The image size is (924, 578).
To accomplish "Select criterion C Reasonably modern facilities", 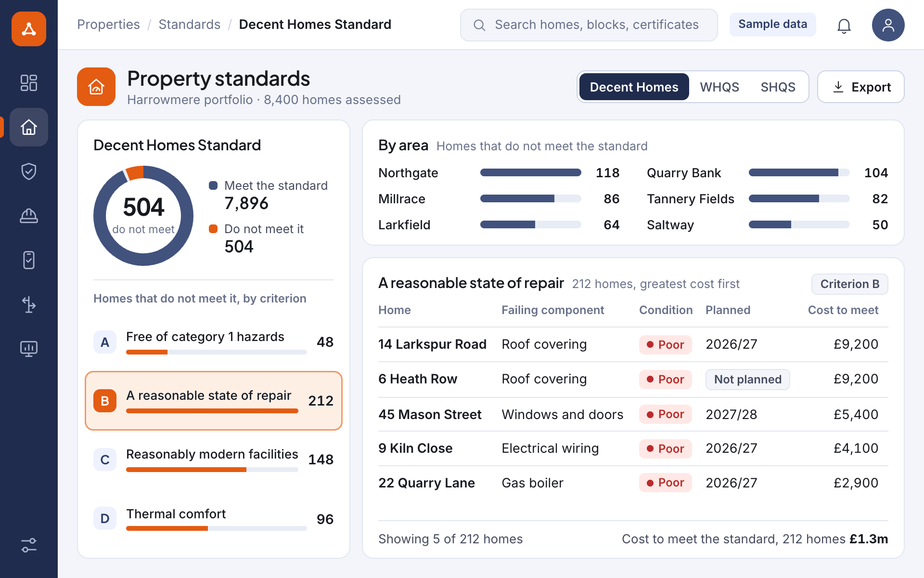I will (x=214, y=460).
